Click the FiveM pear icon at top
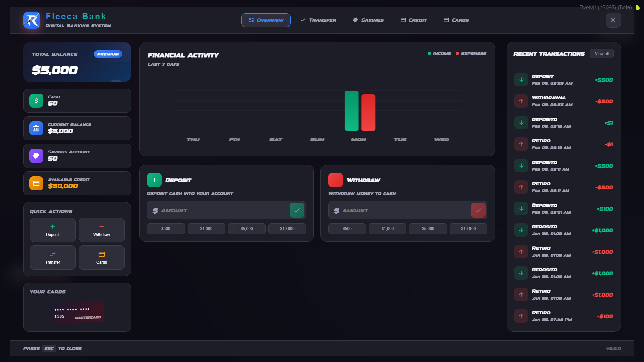 pyautogui.click(x=637, y=7)
